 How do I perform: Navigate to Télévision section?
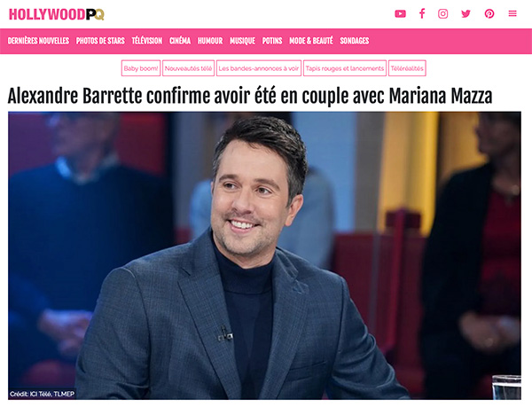click(x=147, y=41)
